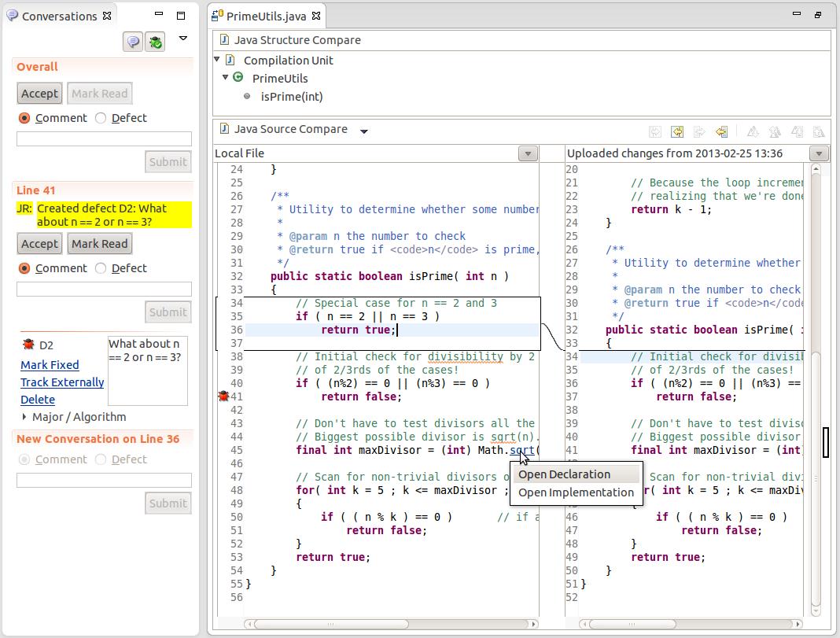Restore the PrimeUtils.java editor area
The image size is (840, 638).
coord(818,15)
